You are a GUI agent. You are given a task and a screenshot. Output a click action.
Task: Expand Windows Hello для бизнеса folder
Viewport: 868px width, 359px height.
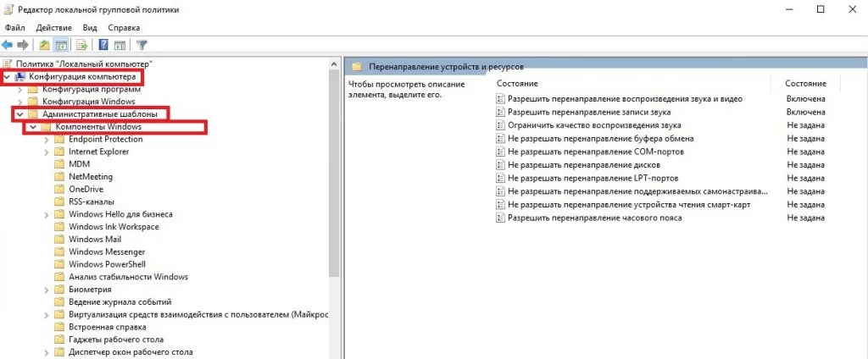[47, 214]
